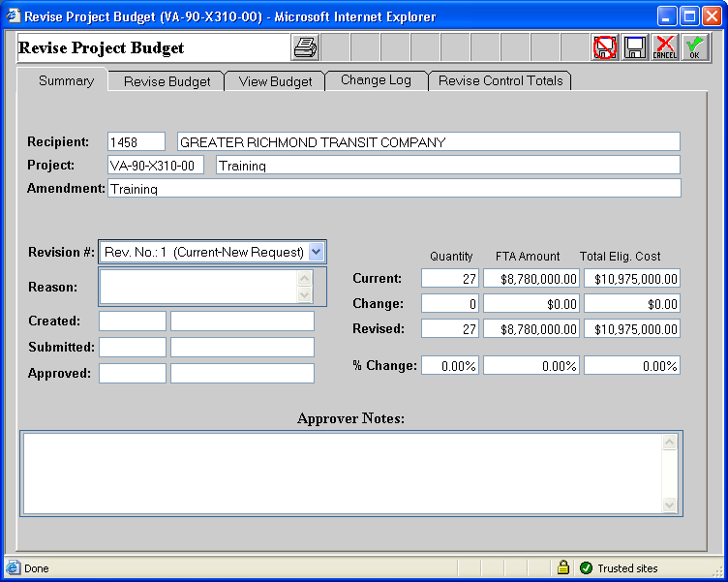This screenshot has height=582, width=728.
Task: Click the Change Quantity field 0
Action: 450,303
